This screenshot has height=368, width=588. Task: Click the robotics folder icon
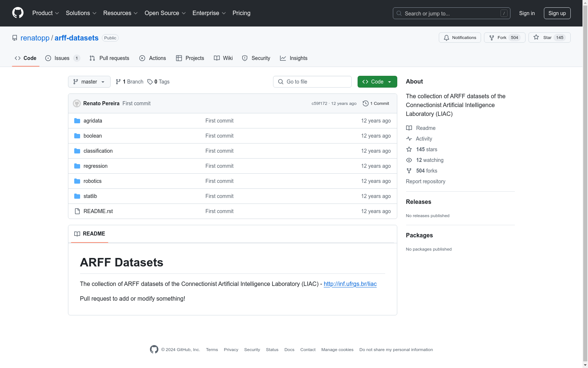point(77,181)
